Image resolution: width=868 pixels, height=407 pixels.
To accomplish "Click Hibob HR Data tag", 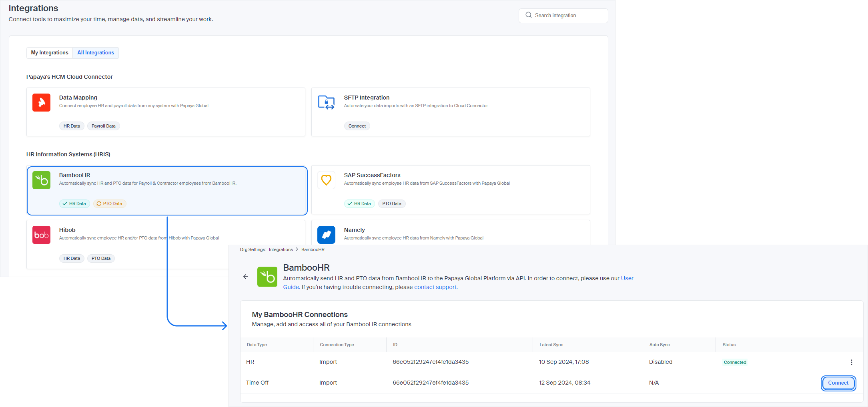I will click(72, 258).
